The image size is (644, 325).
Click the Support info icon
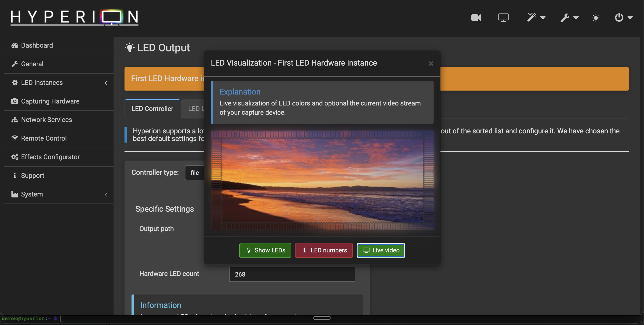pos(15,175)
